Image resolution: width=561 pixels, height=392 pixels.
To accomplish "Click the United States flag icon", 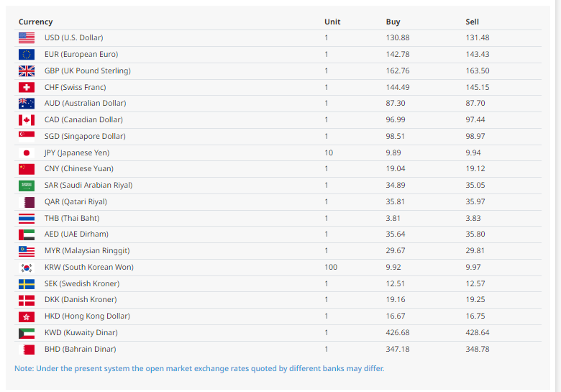I will (x=27, y=38).
